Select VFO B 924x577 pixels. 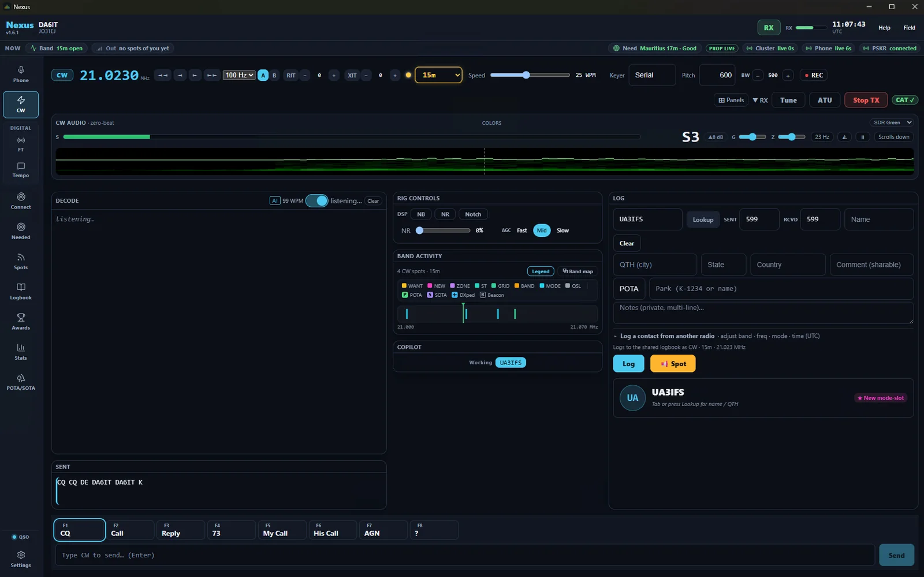tap(274, 75)
